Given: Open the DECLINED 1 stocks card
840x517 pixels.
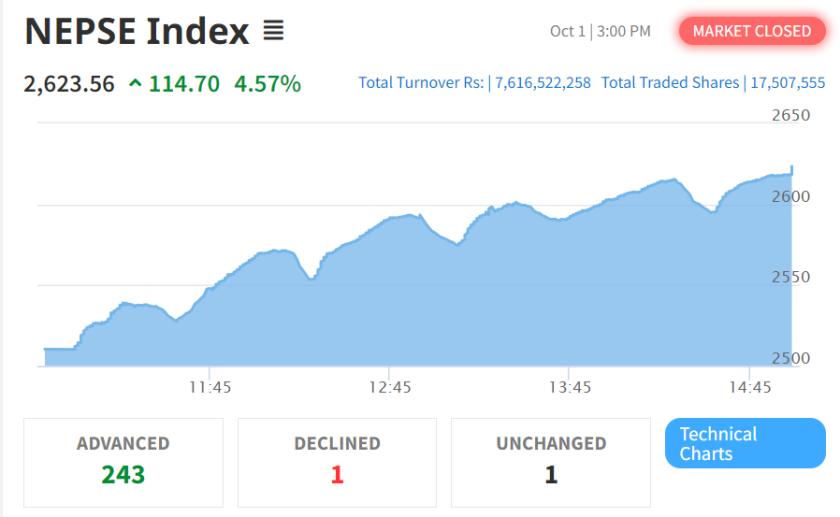Looking at the screenshot, I should [337, 461].
